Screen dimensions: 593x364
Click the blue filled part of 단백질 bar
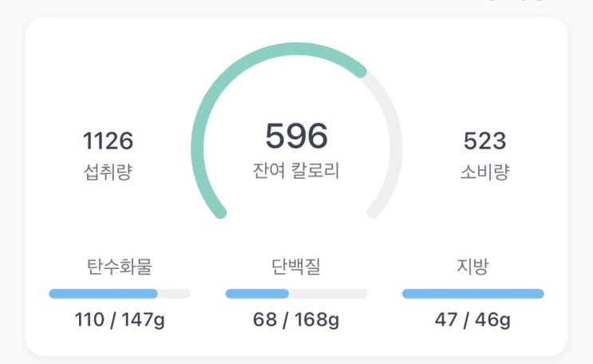pos(257,294)
